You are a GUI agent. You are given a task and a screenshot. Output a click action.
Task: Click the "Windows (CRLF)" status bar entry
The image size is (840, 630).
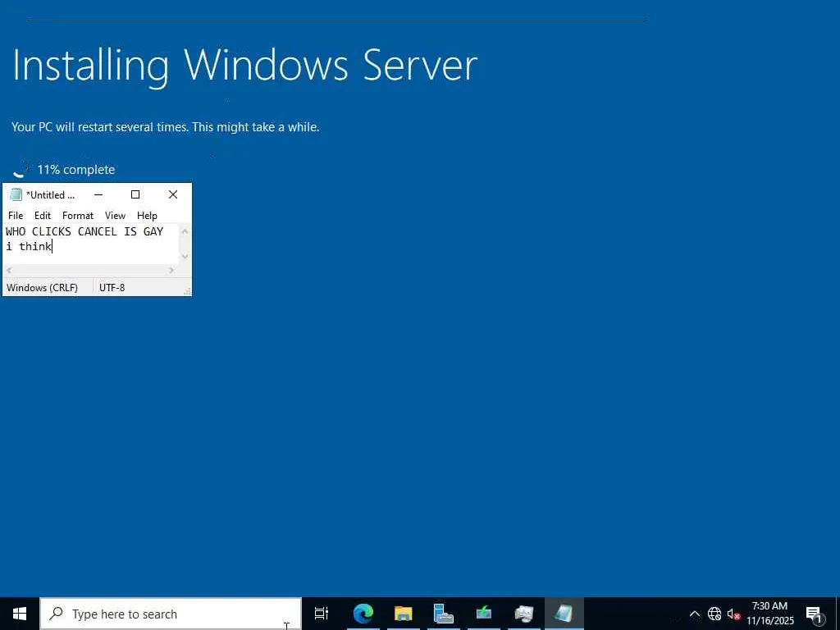(x=43, y=288)
